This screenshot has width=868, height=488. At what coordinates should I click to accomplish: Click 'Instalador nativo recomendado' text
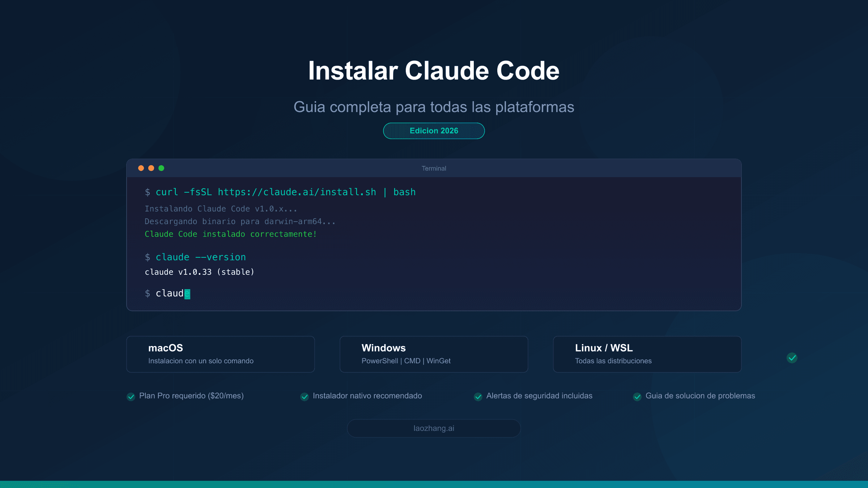tap(367, 396)
